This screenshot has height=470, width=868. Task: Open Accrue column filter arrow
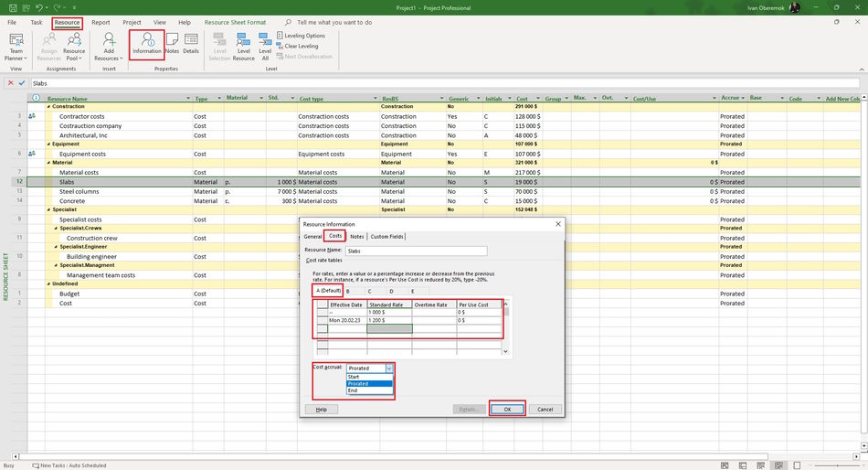742,98
